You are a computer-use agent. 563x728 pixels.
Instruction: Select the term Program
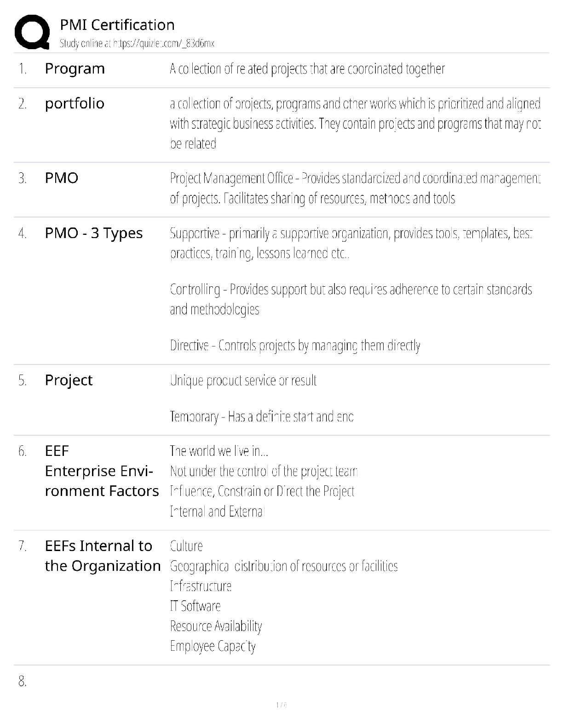pyautogui.click(x=75, y=68)
